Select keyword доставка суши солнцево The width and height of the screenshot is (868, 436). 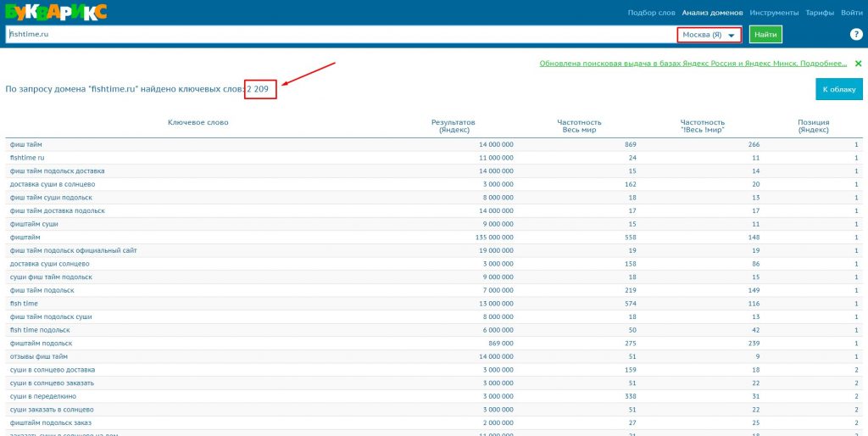coord(50,265)
